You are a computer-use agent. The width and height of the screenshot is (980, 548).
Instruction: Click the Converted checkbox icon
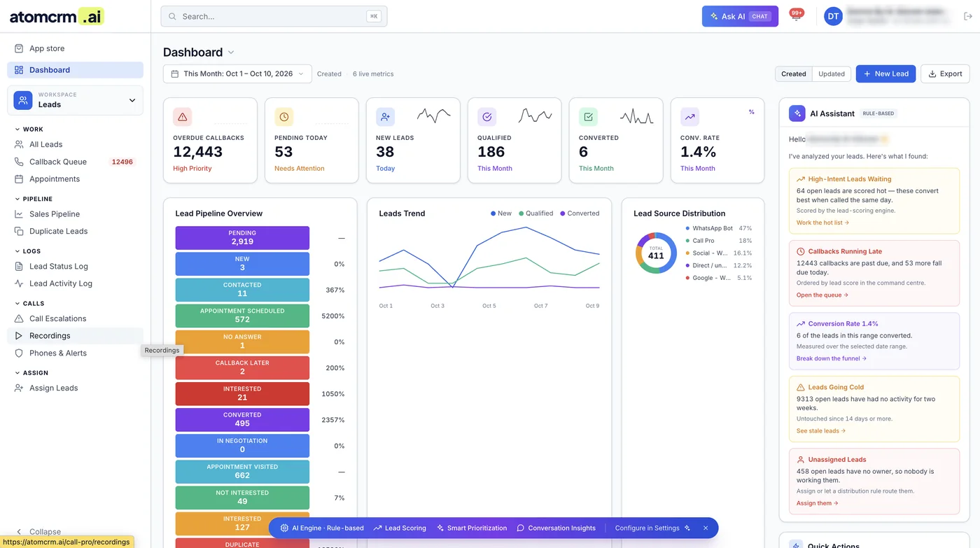[x=588, y=117]
